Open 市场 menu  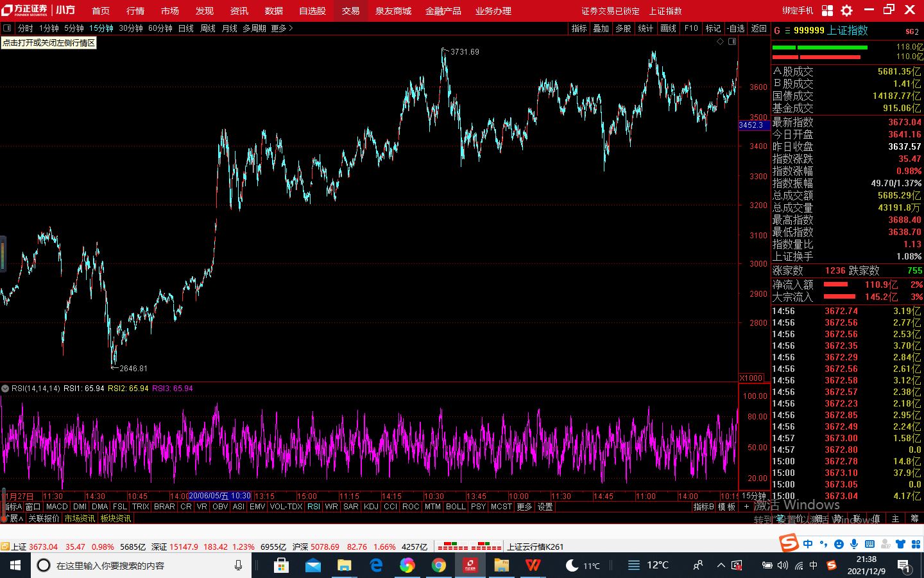coord(170,11)
